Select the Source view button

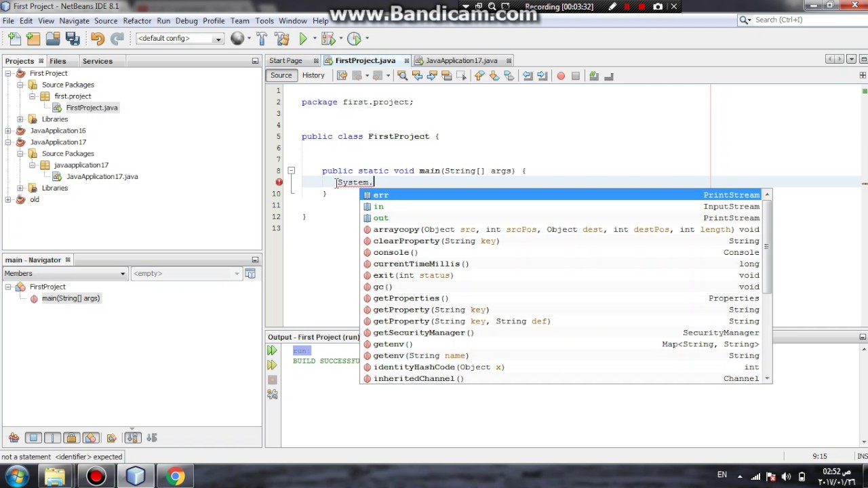[281, 75]
